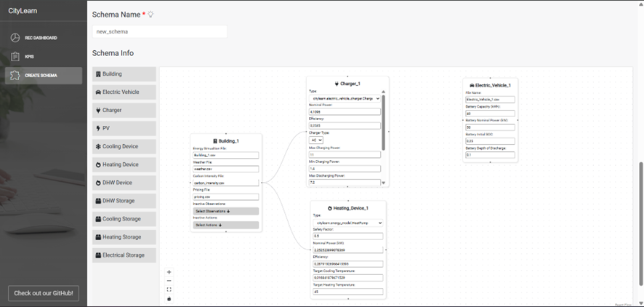Click the zoom in plus icon
The image size is (644, 307).
pyautogui.click(x=169, y=272)
